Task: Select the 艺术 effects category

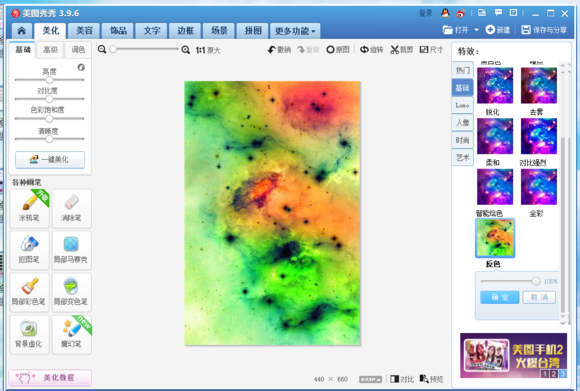Action: 462,158
